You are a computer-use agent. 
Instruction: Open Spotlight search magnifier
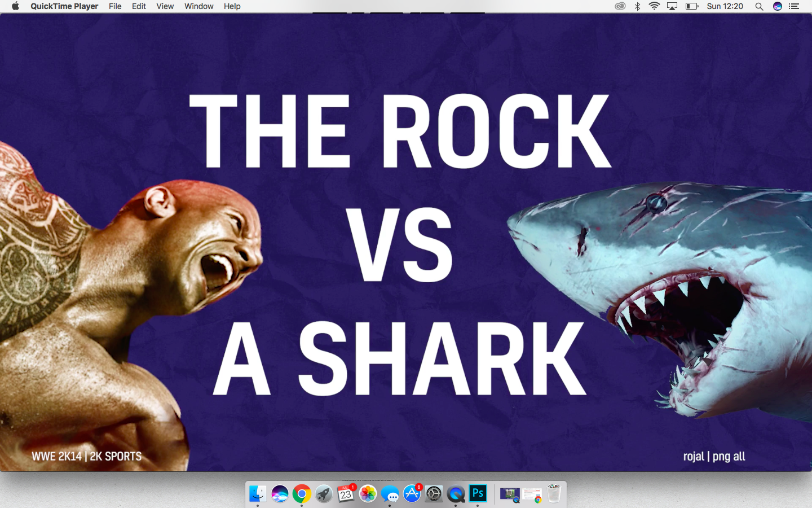(x=759, y=6)
